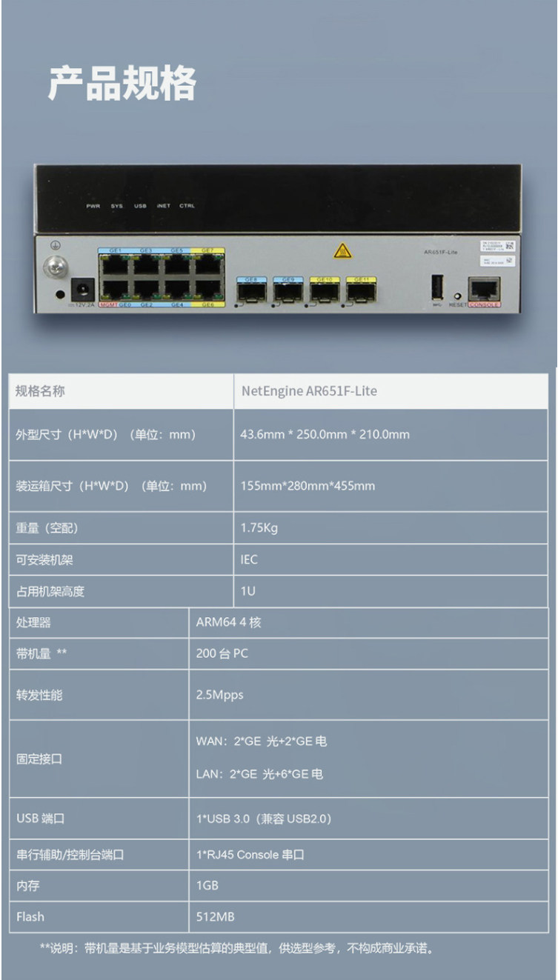Click the 1*USB 3.0 port specification cell

coord(368,819)
